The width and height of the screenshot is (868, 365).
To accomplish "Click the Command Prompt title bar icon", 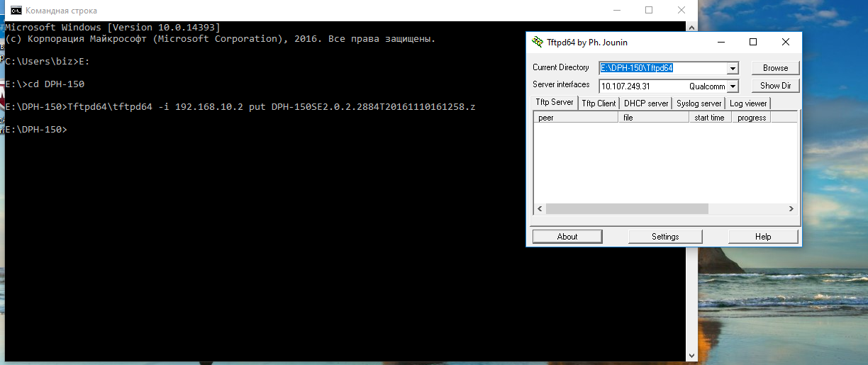I will tap(16, 11).
